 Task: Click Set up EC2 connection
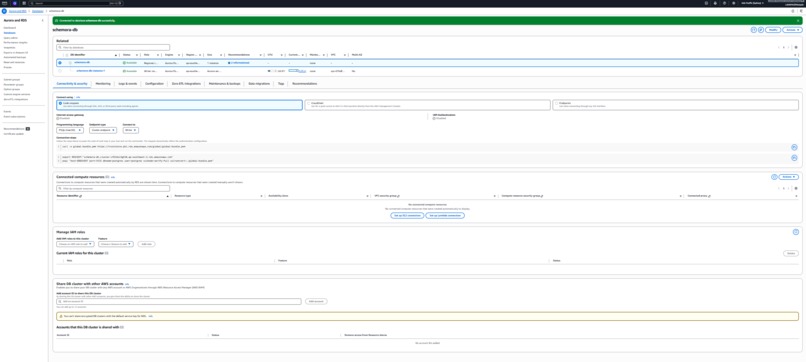[x=407, y=215]
